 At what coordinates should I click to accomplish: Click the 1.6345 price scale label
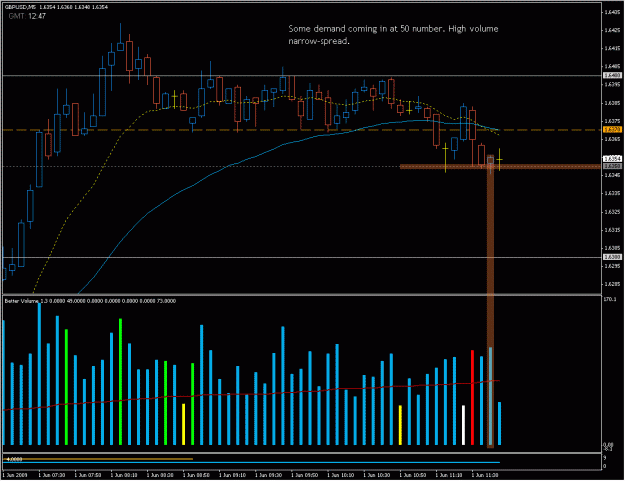click(x=612, y=175)
